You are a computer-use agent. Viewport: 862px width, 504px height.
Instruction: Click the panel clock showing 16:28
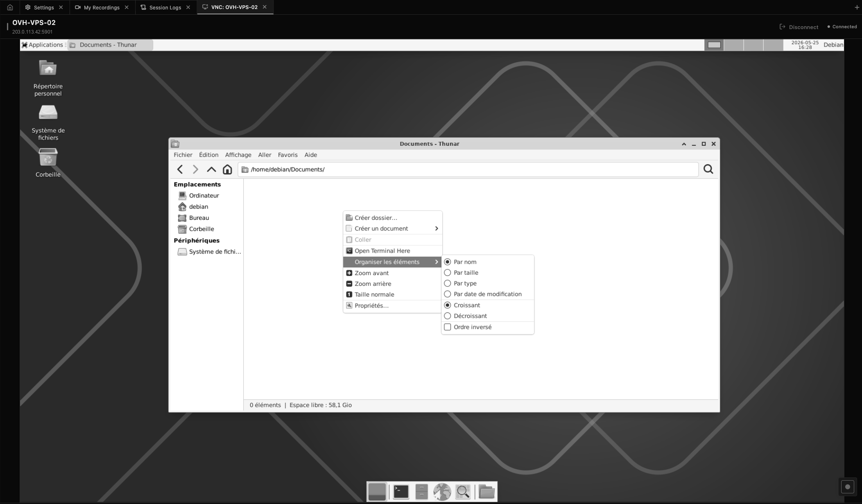click(x=805, y=45)
